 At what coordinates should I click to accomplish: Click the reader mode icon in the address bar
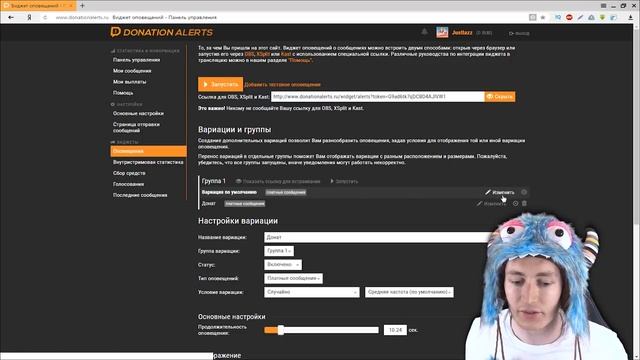[532, 17]
